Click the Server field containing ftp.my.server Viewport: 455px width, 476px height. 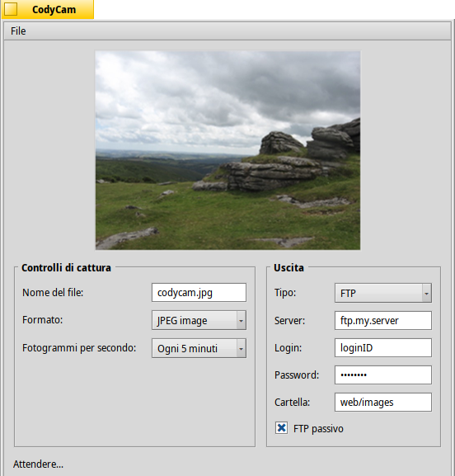[383, 320]
